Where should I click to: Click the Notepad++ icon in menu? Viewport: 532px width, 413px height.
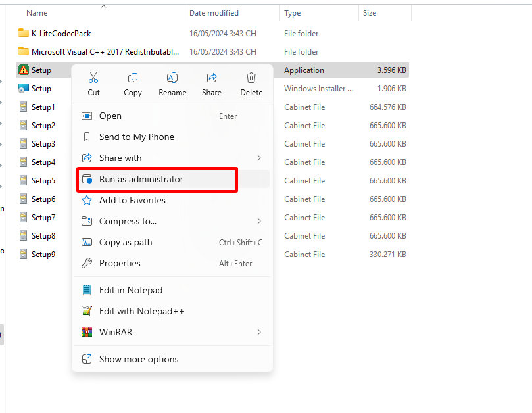point(87,311)
